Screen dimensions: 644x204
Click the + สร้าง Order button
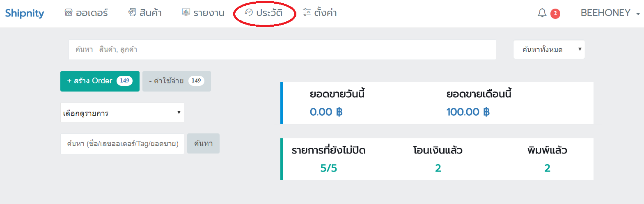pyautogui.click(x=100, y=81)
